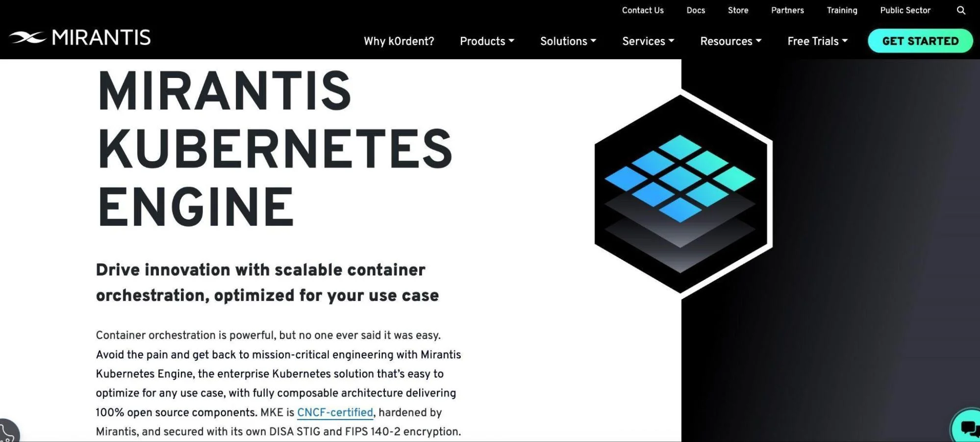This screenshot has height=442, width=980.
Task: Visit the Store from the top bar
Action: click(738, 10)
